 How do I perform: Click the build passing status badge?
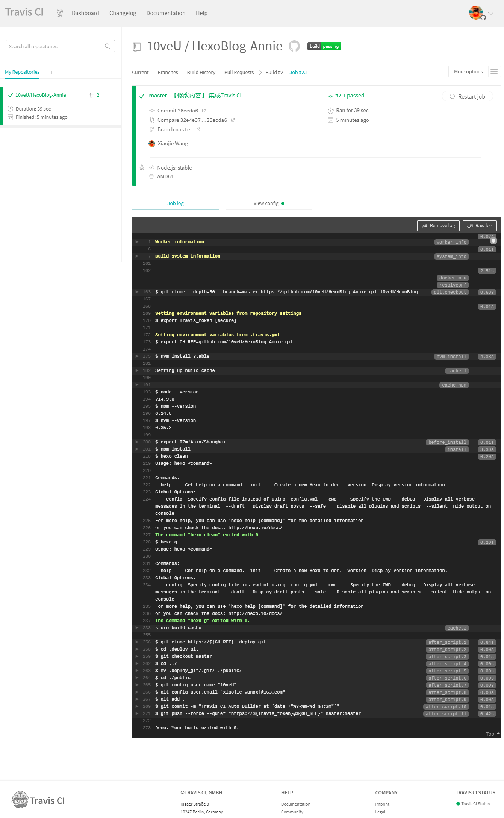tap(324, 46)
